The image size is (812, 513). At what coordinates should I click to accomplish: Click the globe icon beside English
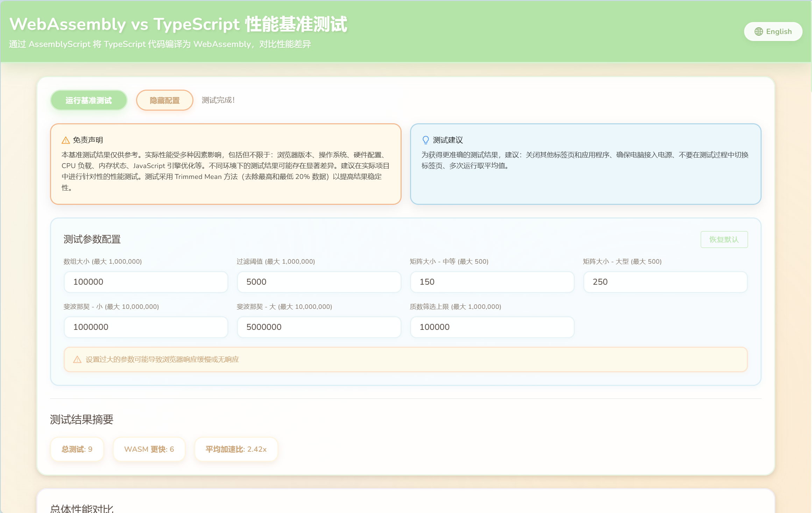pos(758,32)
